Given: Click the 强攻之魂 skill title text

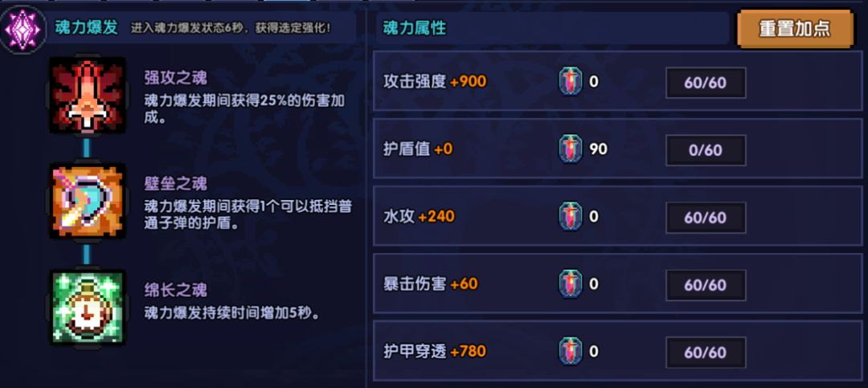Looking at the screenshot, I should coord(176,78).
